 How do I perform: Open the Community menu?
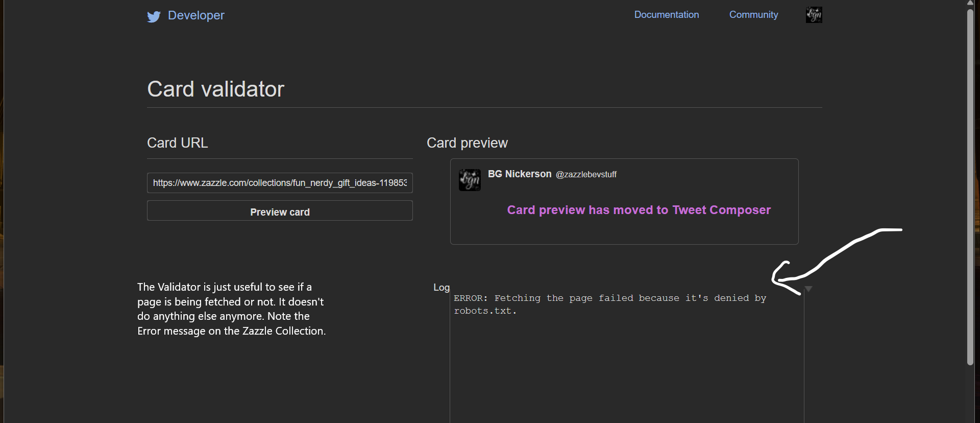point(753,15)
